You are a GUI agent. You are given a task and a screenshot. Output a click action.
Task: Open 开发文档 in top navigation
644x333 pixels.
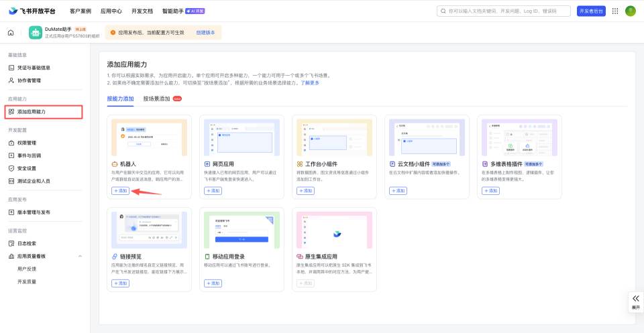[142, 11]
